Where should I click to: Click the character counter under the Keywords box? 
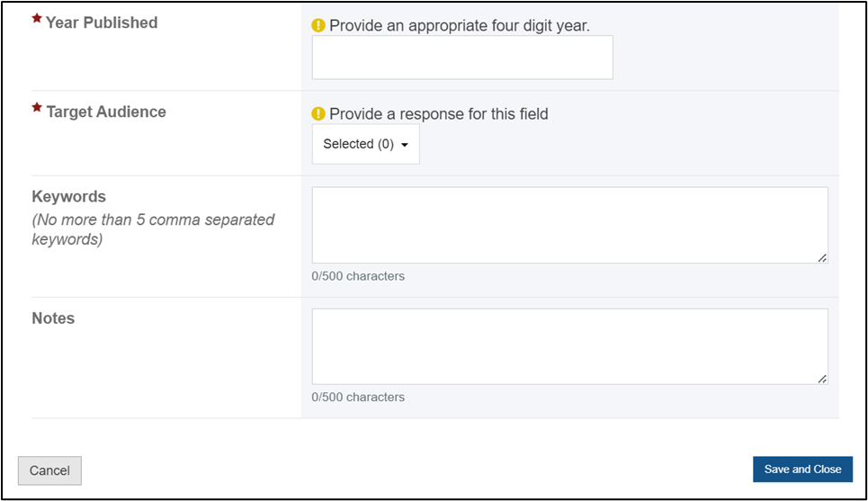click(x=358, y=276)
